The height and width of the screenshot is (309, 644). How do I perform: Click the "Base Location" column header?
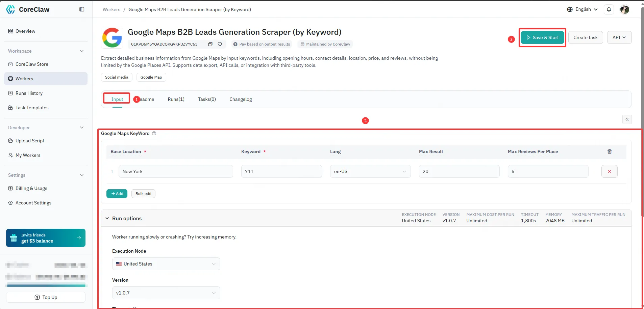[126, 151]
